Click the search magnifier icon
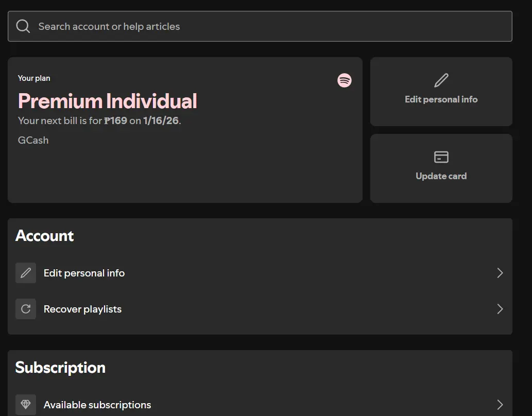 [23, 26]
